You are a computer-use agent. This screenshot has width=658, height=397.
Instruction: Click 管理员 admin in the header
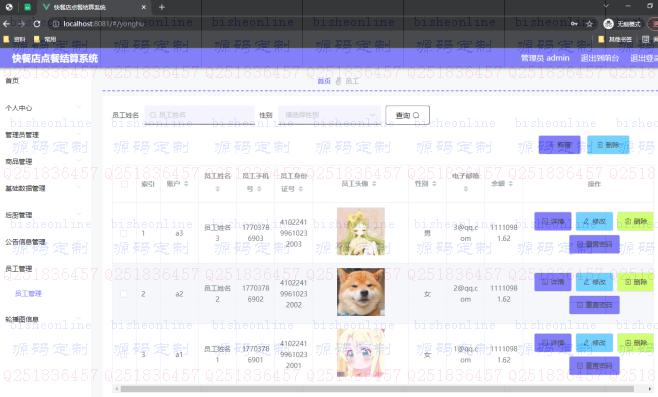(x=545, y=58)
